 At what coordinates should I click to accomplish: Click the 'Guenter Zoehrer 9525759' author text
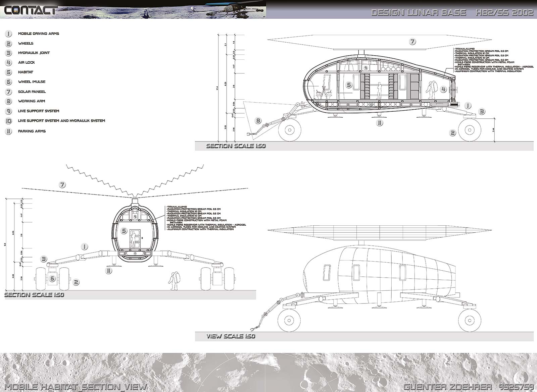469,387
